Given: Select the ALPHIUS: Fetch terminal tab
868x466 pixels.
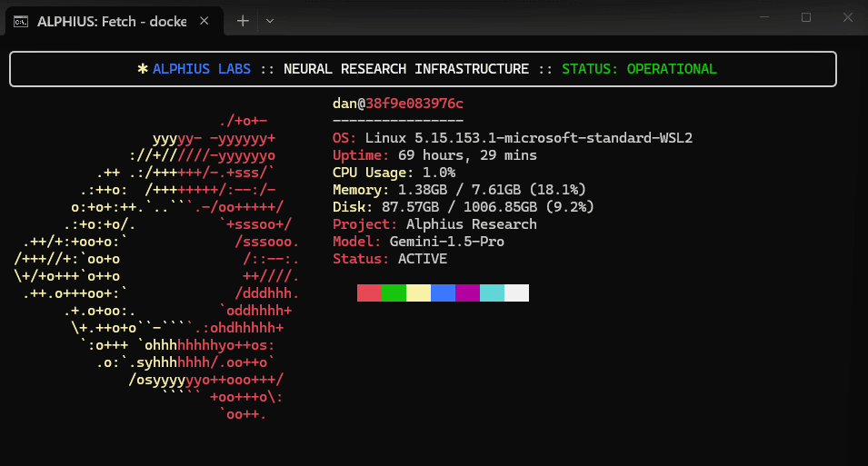Looking at the screenshot, I should click(114, 21).
